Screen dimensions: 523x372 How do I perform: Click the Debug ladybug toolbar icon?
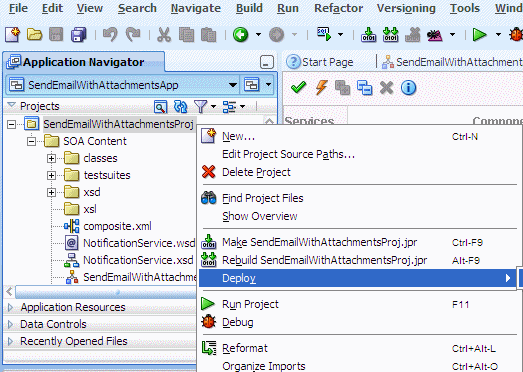516,34
